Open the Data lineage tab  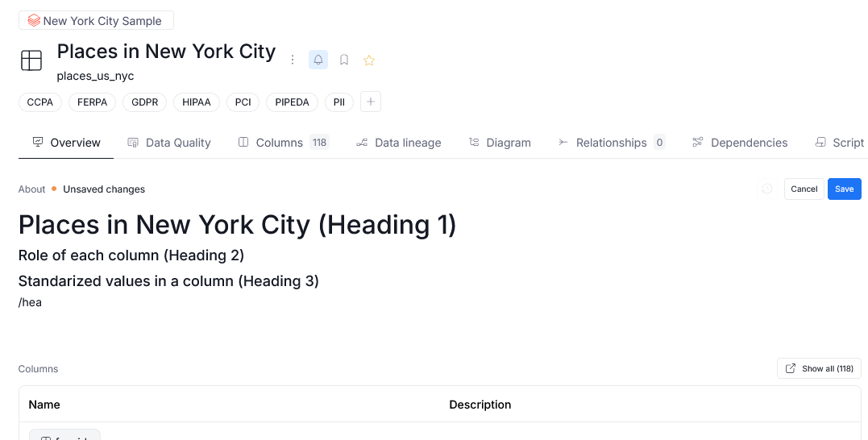click(399, 143)
